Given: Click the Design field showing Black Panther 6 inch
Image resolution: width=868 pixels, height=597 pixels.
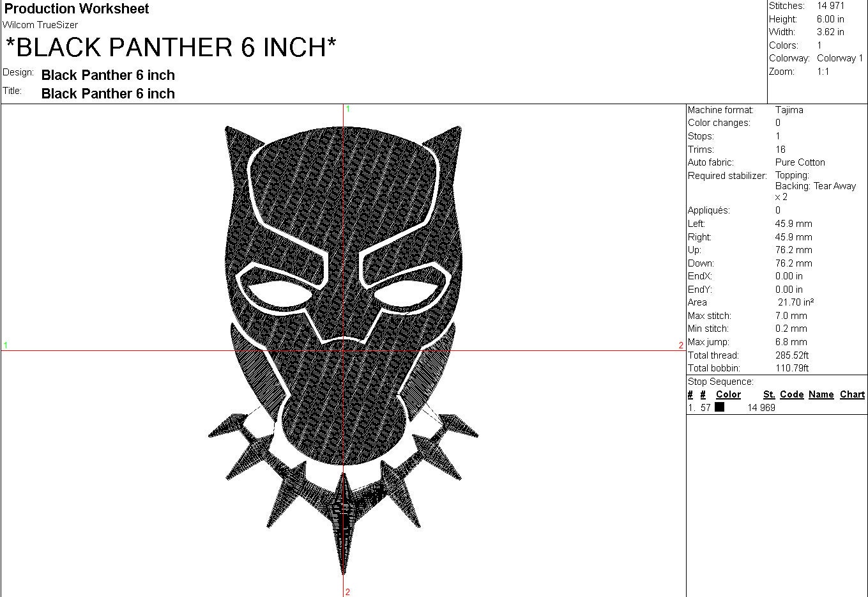Looking at the screenshot, I should (107, 75).
